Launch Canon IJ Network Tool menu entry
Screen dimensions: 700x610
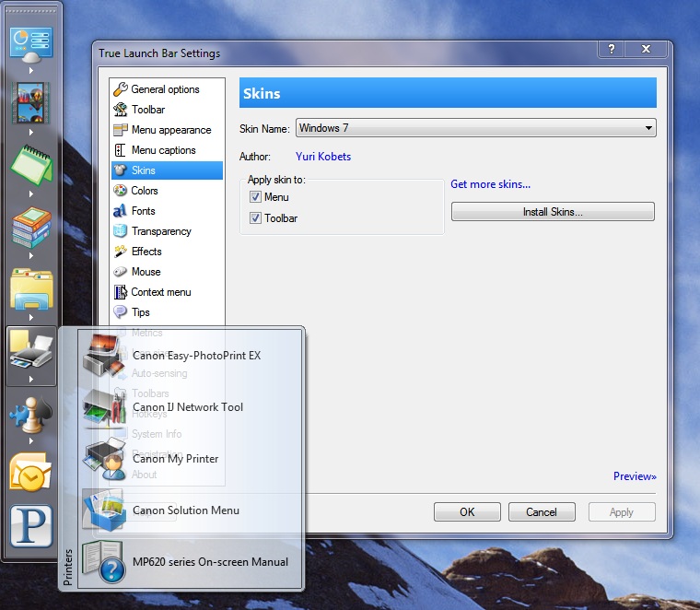click(190, 406)
